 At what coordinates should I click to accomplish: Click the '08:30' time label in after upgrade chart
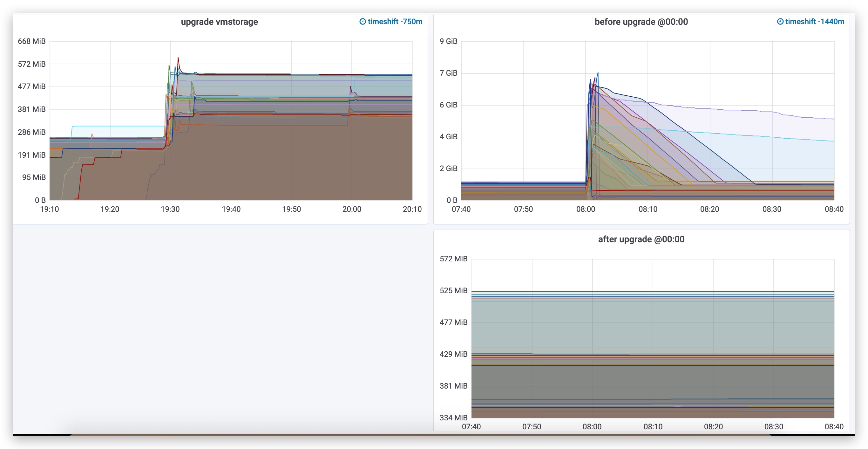click(774, 427)
